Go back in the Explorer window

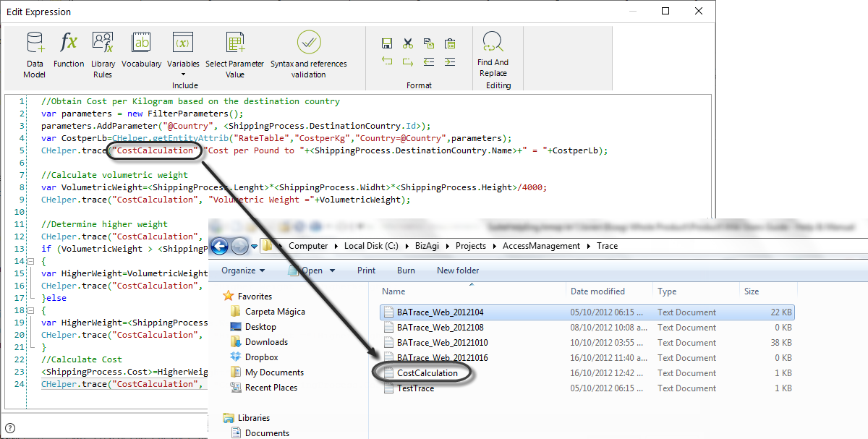(220, 246)
